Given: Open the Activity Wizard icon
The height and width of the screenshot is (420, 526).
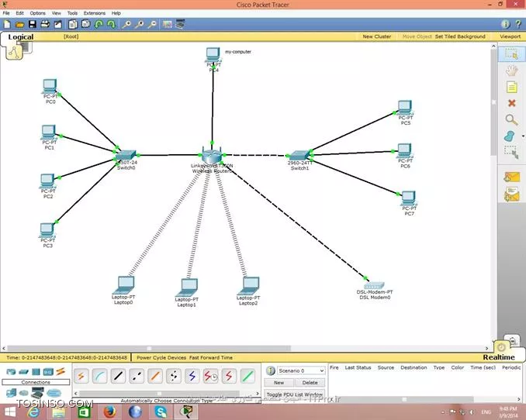Looking at the screenshot, I should tap(58, 25).
